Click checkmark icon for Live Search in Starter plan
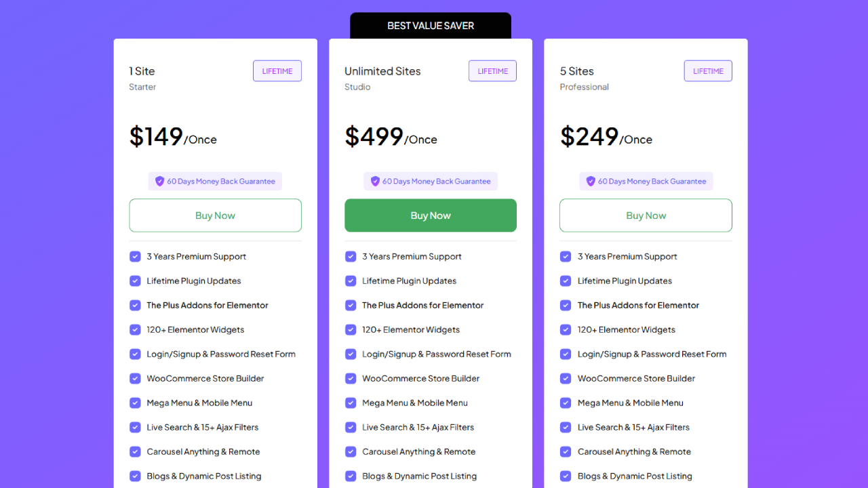Viewport: 868px width, 488px height. coord(135,427)
